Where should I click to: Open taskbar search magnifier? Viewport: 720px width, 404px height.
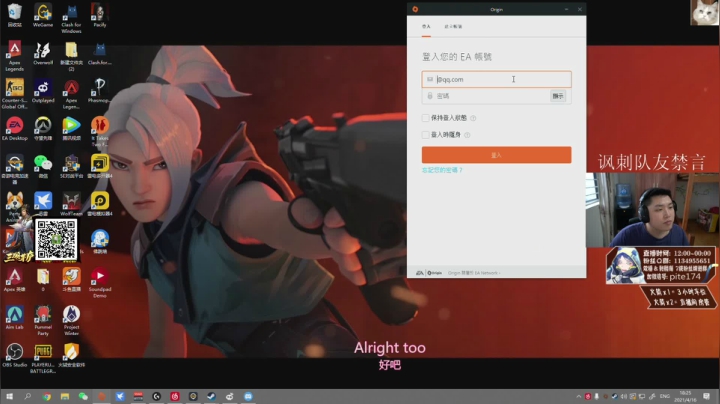coord(28,396)
